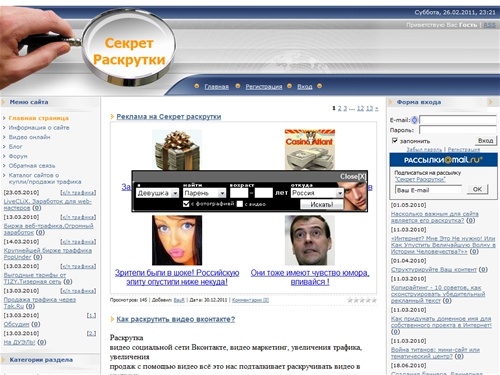The height and width of the screenshot is (375, 500).
Task: Open the Россия country dropdown
Action: (317, 193)
